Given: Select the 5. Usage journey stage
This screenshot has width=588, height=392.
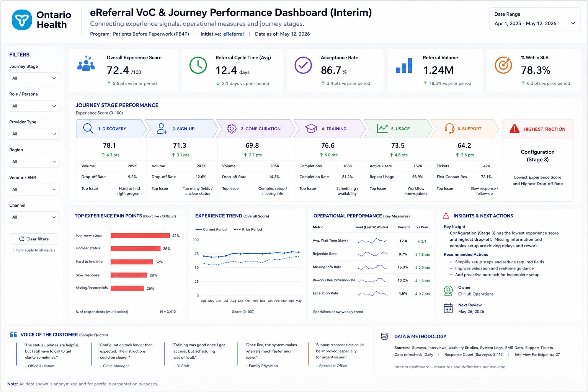Looking at the screenshot, I should click(x=398, y=129).
